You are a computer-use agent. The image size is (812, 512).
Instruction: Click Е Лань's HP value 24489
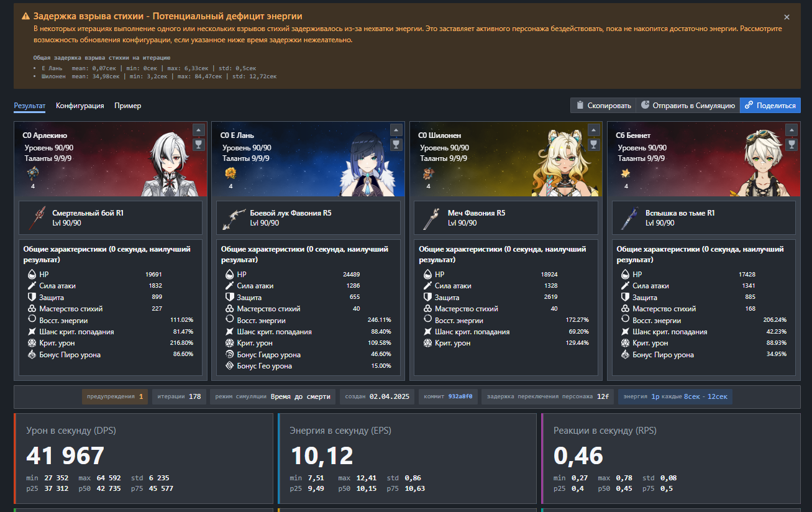tap(352, 274)
